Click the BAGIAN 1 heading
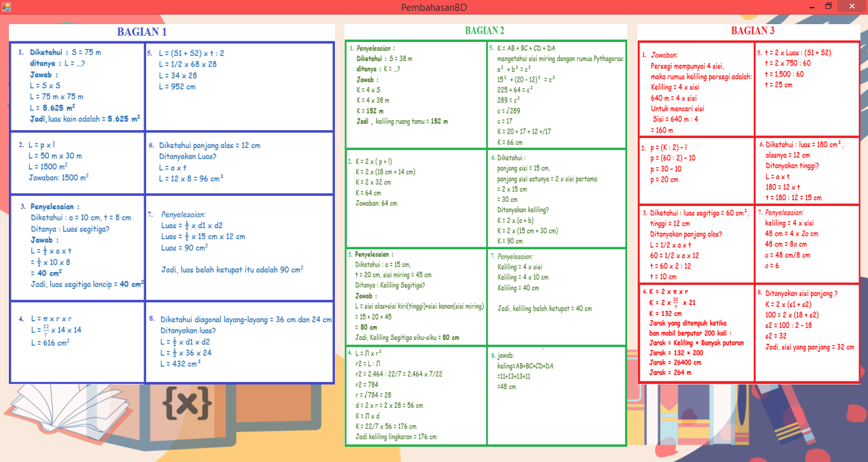This screenshot has height=462, width=868. tap(142, 31)
